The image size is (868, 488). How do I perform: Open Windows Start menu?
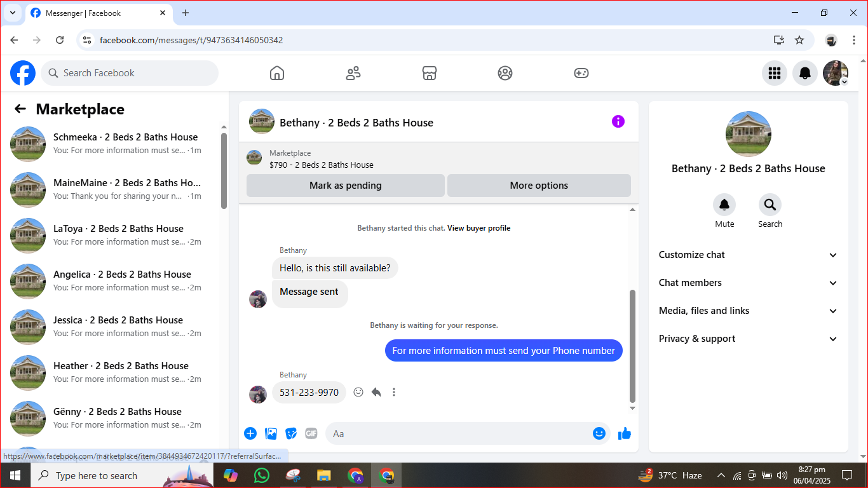tap(15, 475)
